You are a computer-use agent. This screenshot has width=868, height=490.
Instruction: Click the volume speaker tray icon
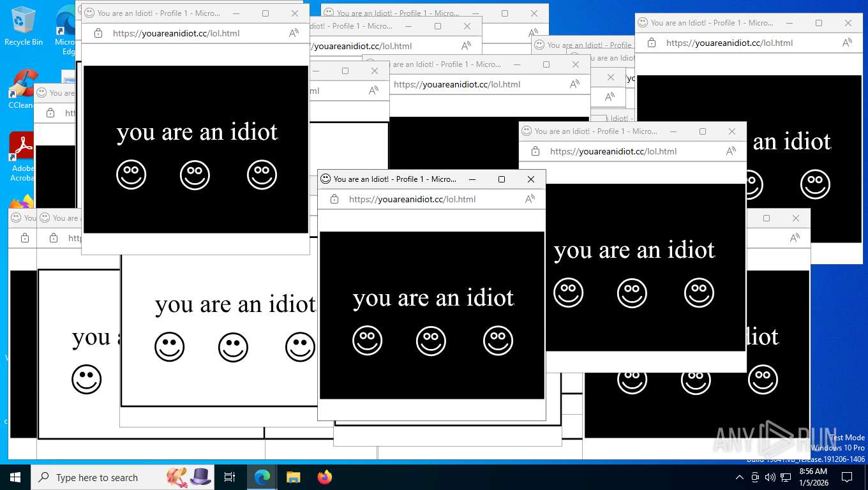[770, 477]
